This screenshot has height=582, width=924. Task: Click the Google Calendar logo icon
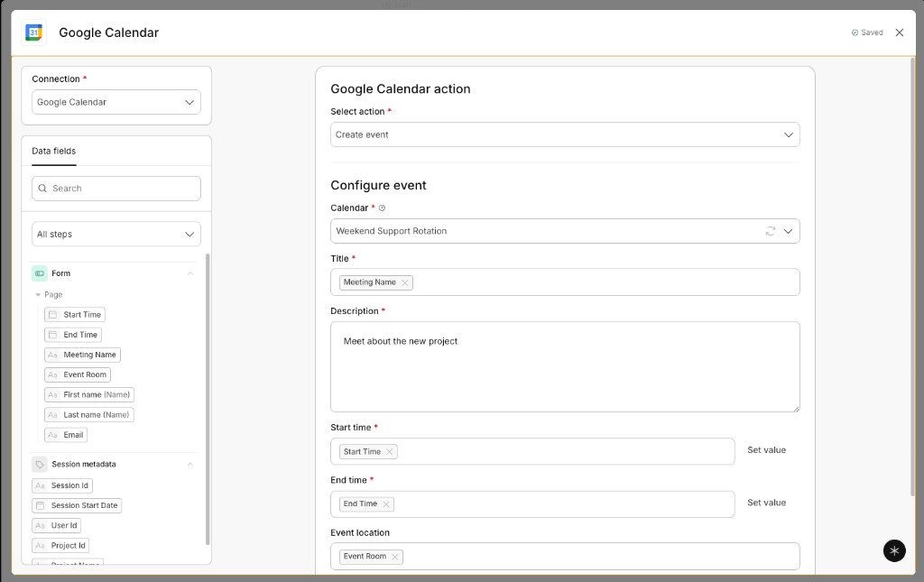click(34, 32)
